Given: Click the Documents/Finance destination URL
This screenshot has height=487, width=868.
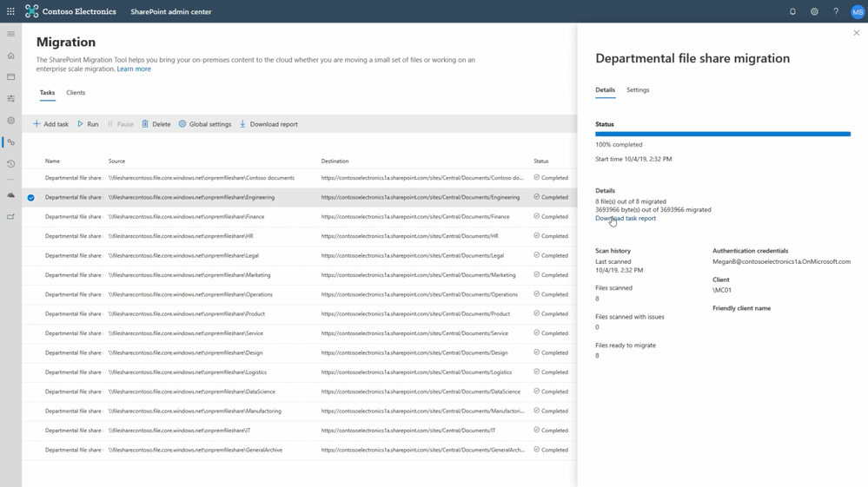Looking at the screenshot, I should [x=415, y=217].
